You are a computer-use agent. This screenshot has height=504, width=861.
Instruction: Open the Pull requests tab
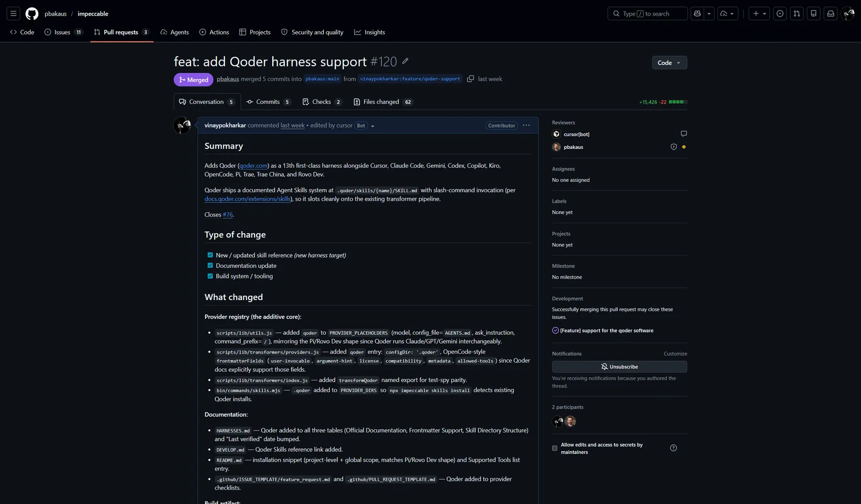click(x=122, y=32)
